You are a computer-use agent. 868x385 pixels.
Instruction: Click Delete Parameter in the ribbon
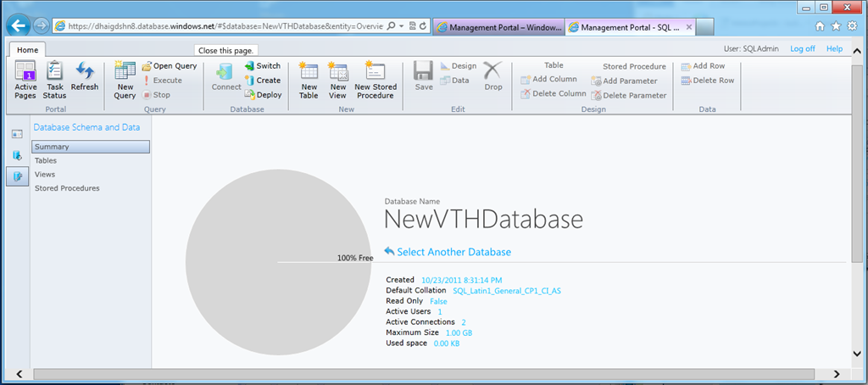[629, 95]
